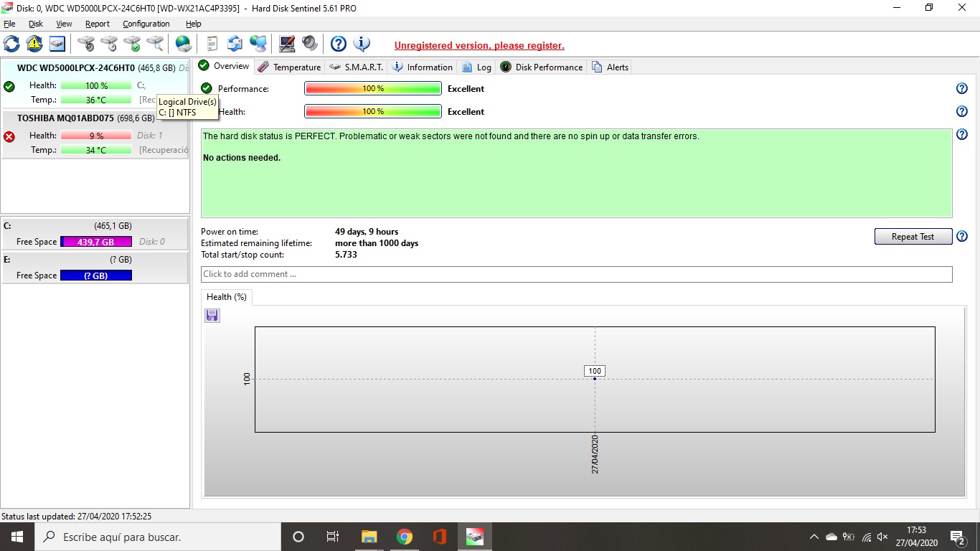Click the C: free space bar
Viewport: 980px width, 551px height.
tap(96, 242)
